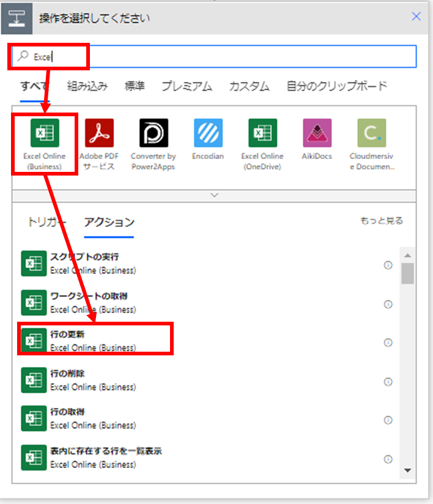433x504 pixels.
Task: Click the Excel icon beside スクリプトの実行
Action: tap(34, 264)
